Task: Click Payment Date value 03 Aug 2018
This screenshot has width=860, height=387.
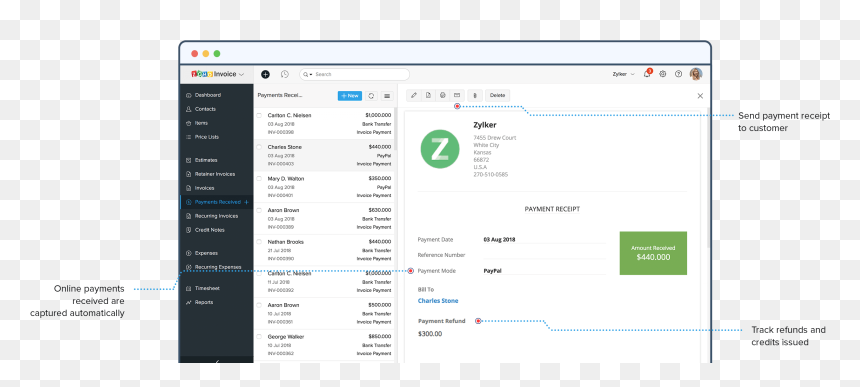Action: coord(499,240)
